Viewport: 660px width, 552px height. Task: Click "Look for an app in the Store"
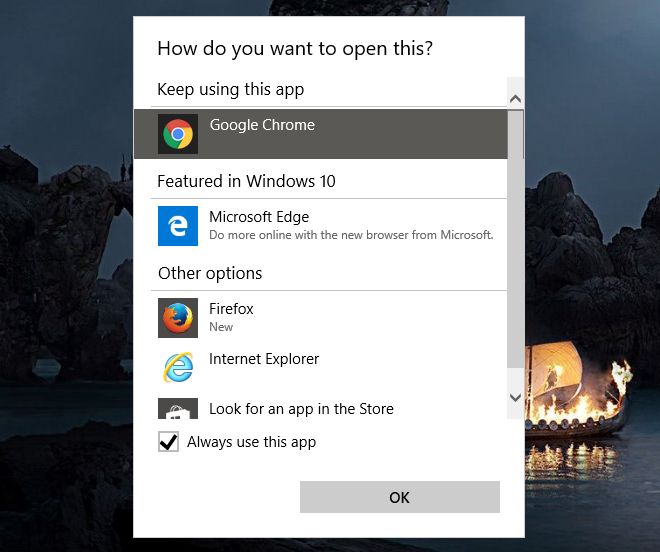point(301,409)
